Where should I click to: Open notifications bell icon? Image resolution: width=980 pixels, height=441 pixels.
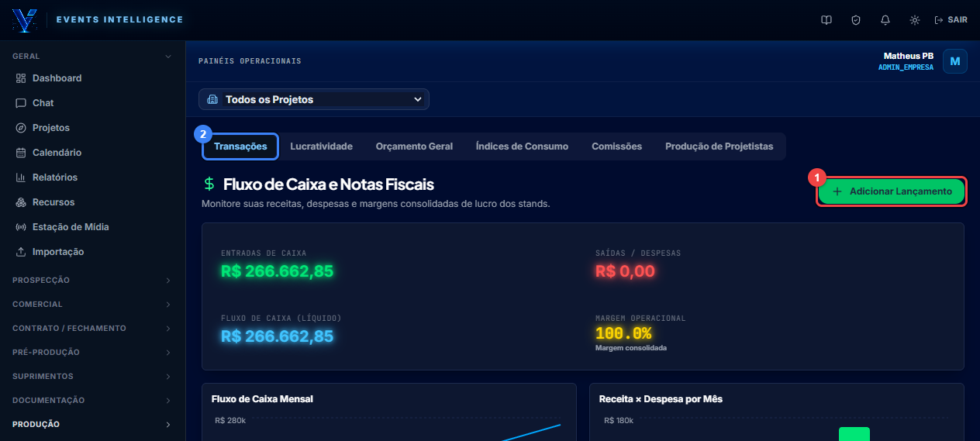[x=885, y=20]
